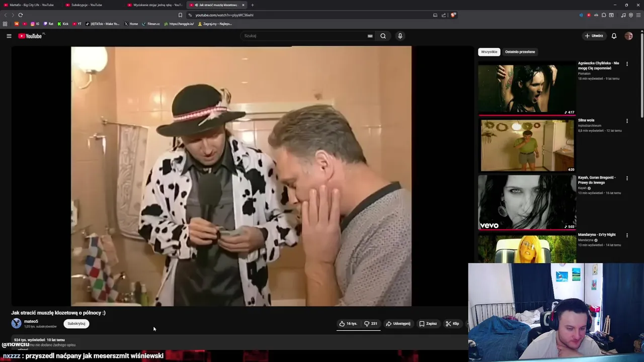Click the Utwórz create button
The width and height of the screenshot is (644, 362).
tap(594, 36)
